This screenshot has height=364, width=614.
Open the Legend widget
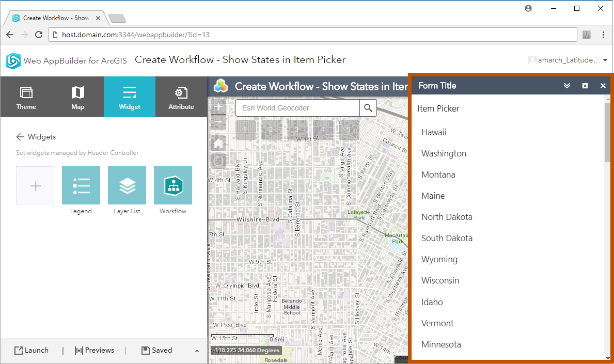81,185
